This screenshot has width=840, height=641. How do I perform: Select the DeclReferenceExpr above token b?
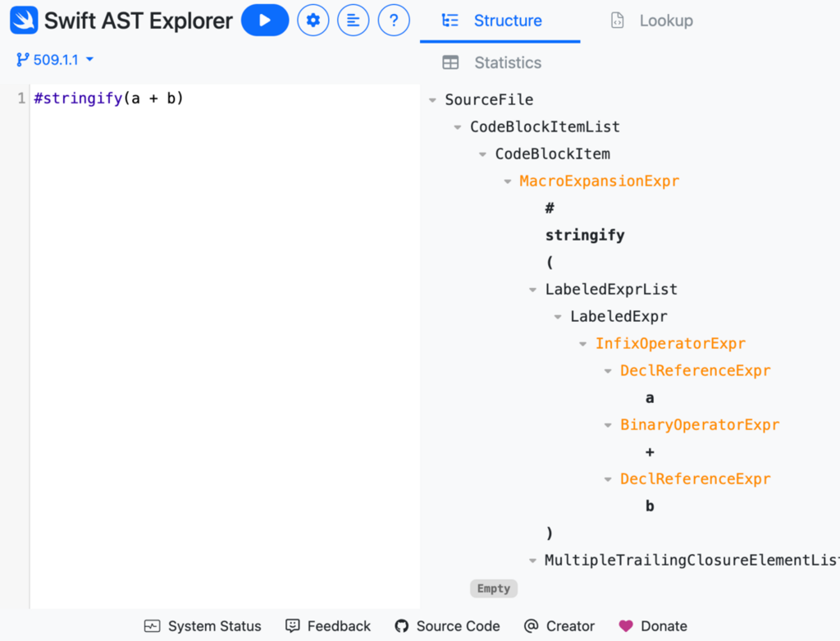click(696, 479)
